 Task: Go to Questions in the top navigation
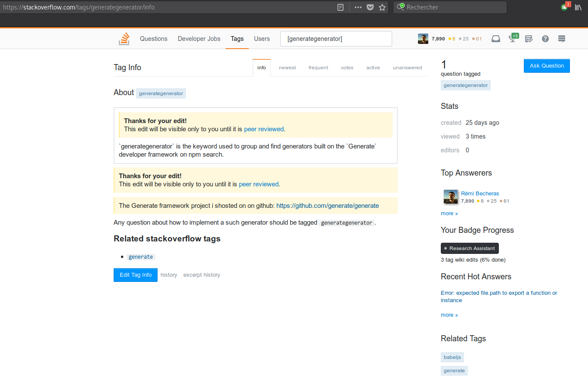[154, 39]
